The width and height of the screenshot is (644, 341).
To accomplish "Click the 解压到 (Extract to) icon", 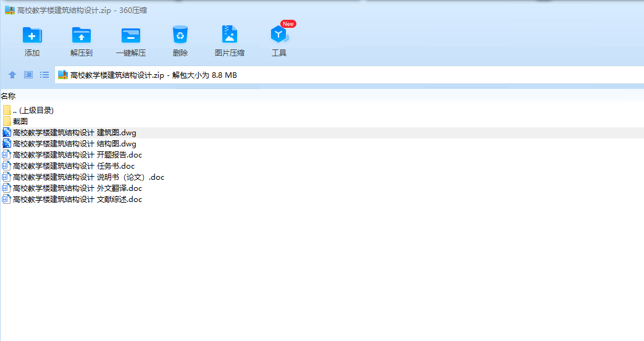I will 82,35.
